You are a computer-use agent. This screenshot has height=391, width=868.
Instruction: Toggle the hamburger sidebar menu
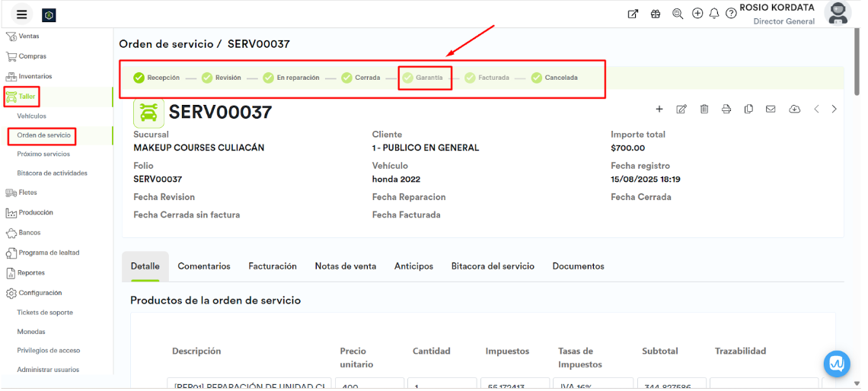click(x=21, y=14)
